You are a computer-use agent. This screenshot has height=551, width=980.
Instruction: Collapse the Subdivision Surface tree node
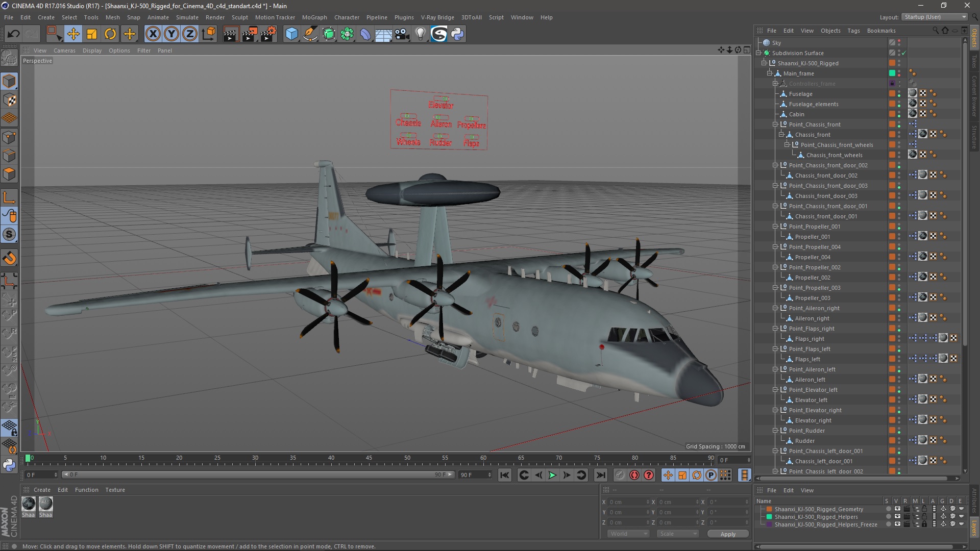coord(758,53)
